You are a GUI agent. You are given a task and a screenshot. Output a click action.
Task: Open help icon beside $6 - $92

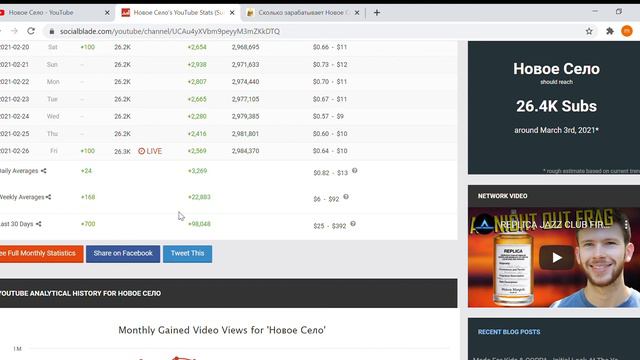pos(346,197)
